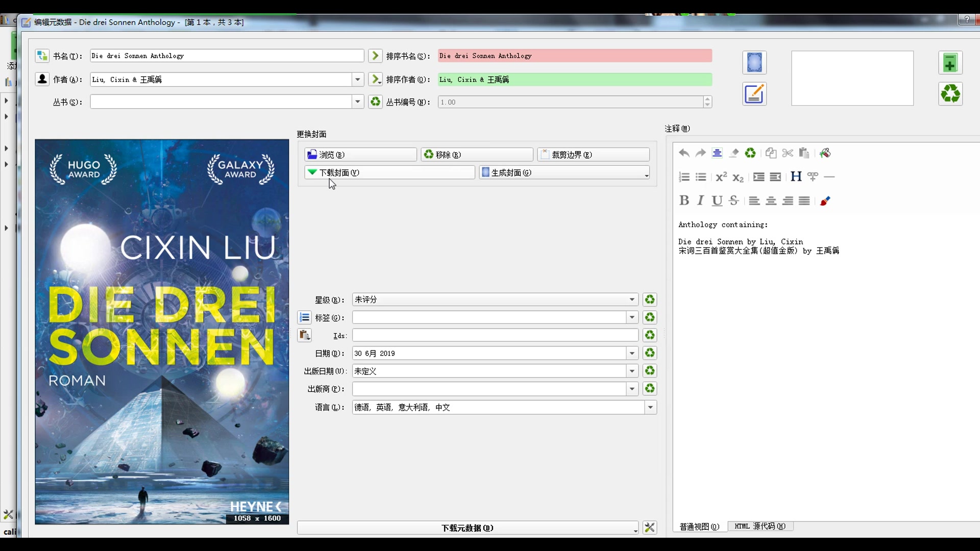Click the swap title and author icon

[x=42, y=56]
